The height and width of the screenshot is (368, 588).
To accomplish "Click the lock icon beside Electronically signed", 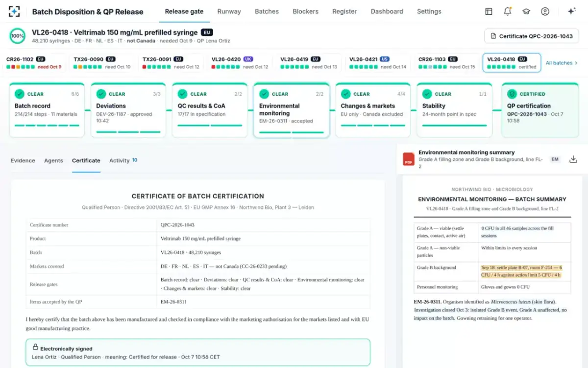I will [35, 347].
